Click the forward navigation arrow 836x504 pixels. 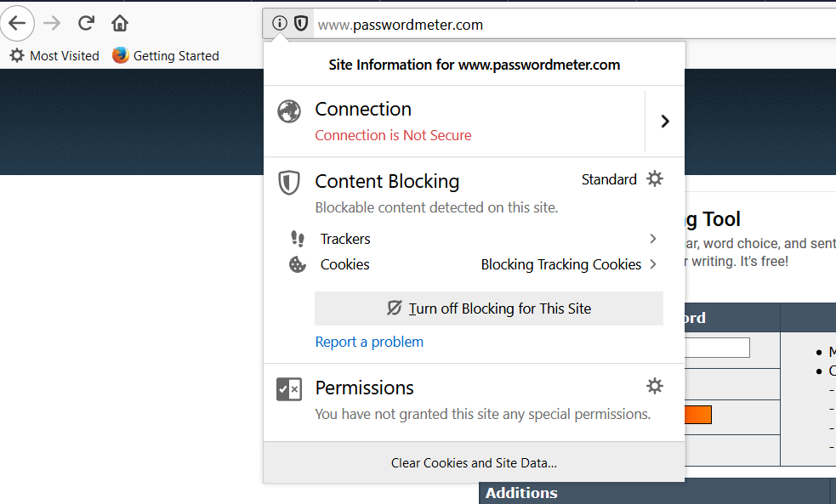click(52, 24)
